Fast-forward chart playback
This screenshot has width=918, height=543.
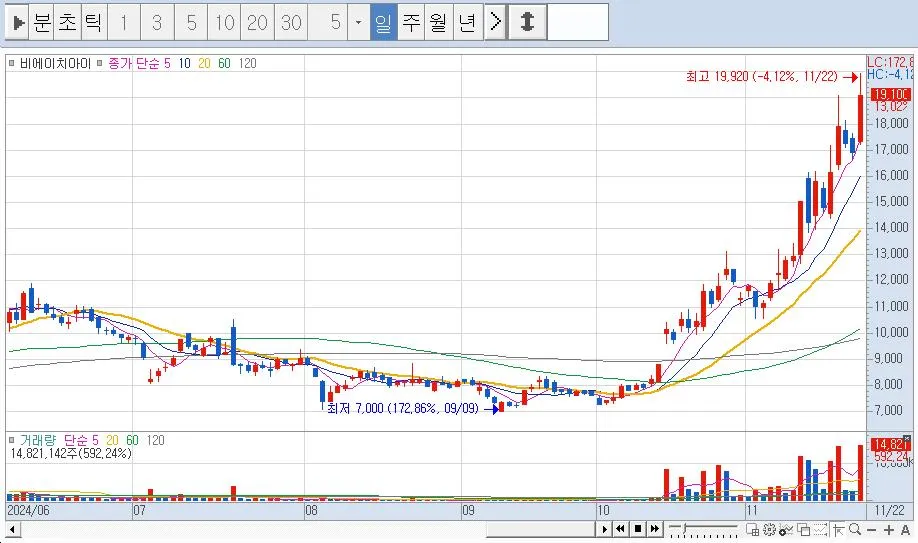pos(655,530)
